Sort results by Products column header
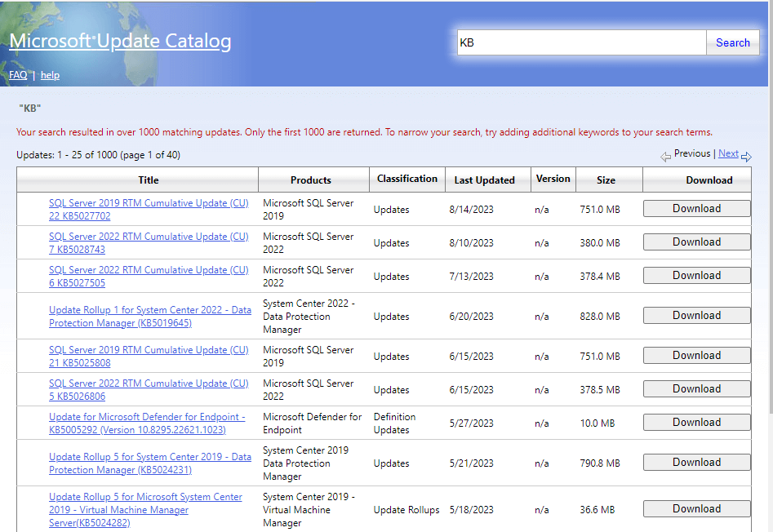This screenshot has height=532, width=773. click(x=310, y=180)
